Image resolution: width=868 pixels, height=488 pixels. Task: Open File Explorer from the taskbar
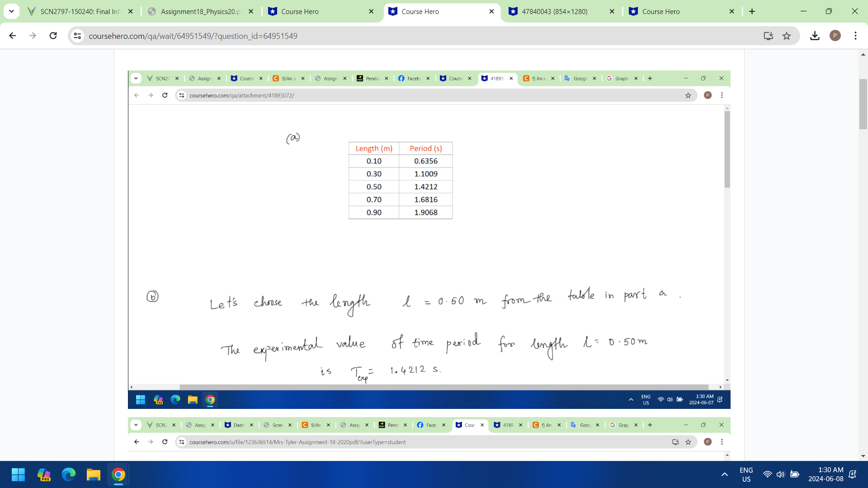94,474
